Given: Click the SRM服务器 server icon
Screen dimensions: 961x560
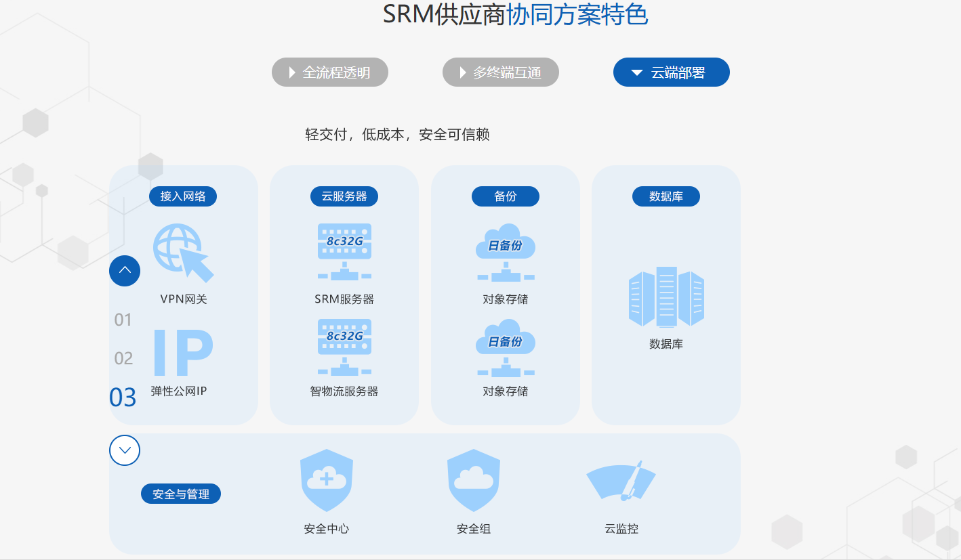Looking at the screenshot, I should click(x=344, y=251).
